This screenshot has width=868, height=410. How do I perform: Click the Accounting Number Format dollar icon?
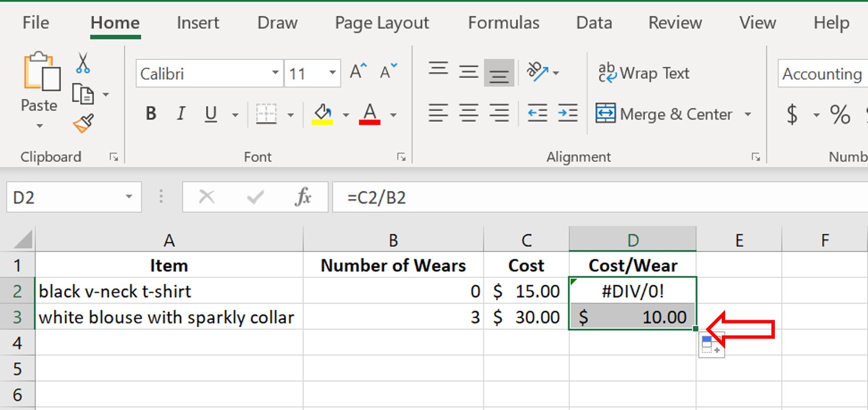click(x=792, y=114)
